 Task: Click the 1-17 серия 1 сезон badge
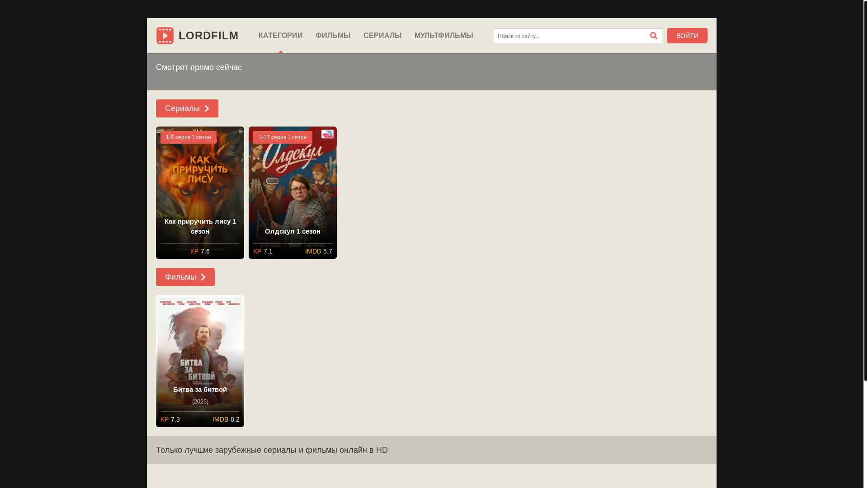[x=283, y=137]
